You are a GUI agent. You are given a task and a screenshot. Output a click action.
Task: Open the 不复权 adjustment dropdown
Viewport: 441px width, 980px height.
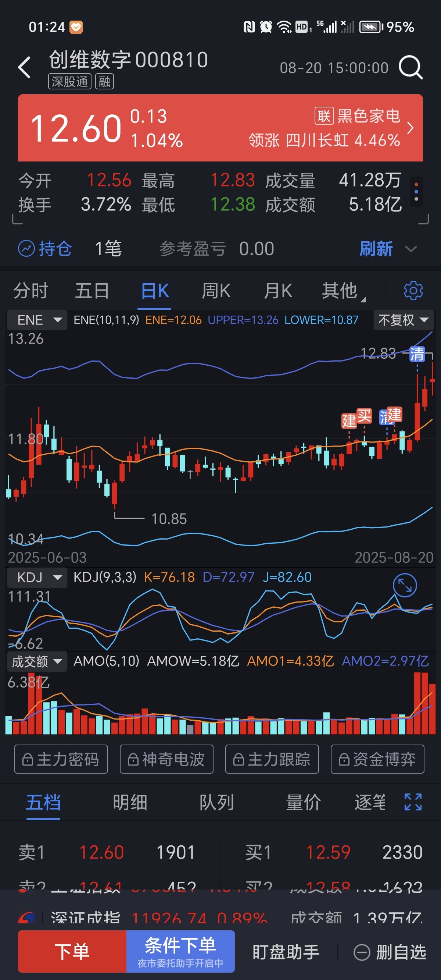click(403, 320)
